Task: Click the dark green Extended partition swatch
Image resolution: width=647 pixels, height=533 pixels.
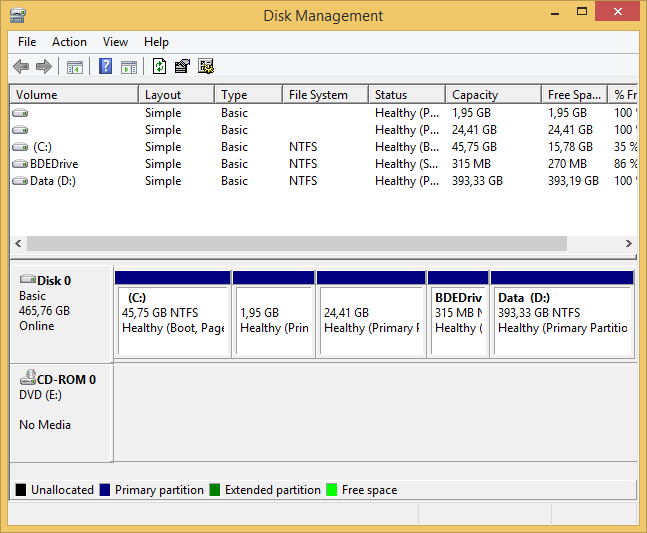Action: tap(215, 490)
